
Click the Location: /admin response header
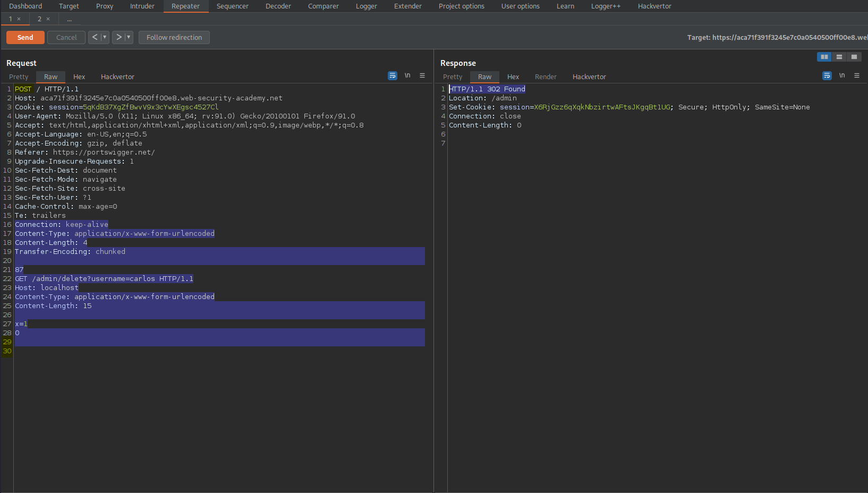(x=483, y=98)
